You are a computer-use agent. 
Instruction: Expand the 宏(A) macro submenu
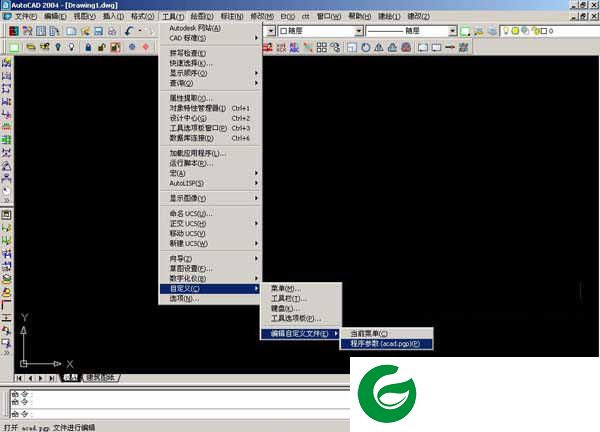coord(210,173)
